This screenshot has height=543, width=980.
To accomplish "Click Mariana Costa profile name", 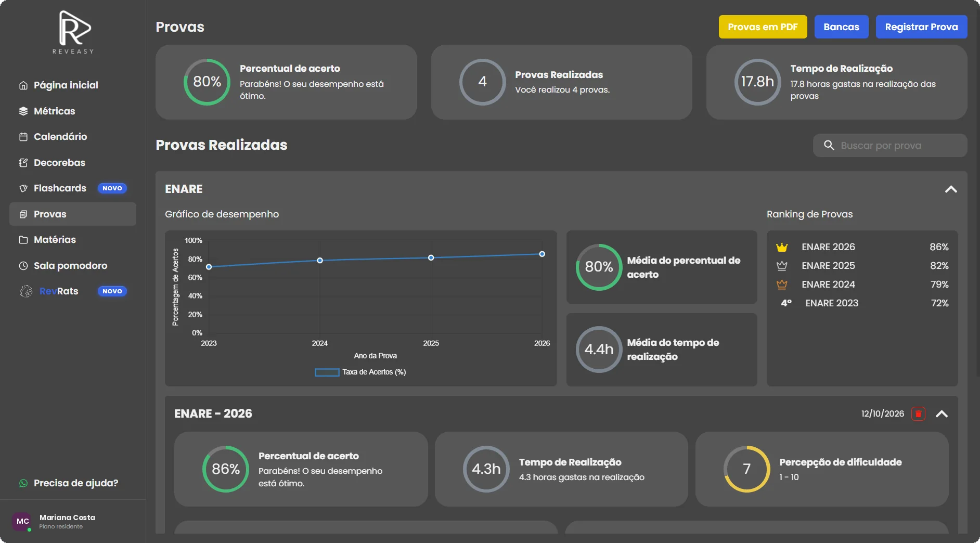I will [x=67, y=518].
